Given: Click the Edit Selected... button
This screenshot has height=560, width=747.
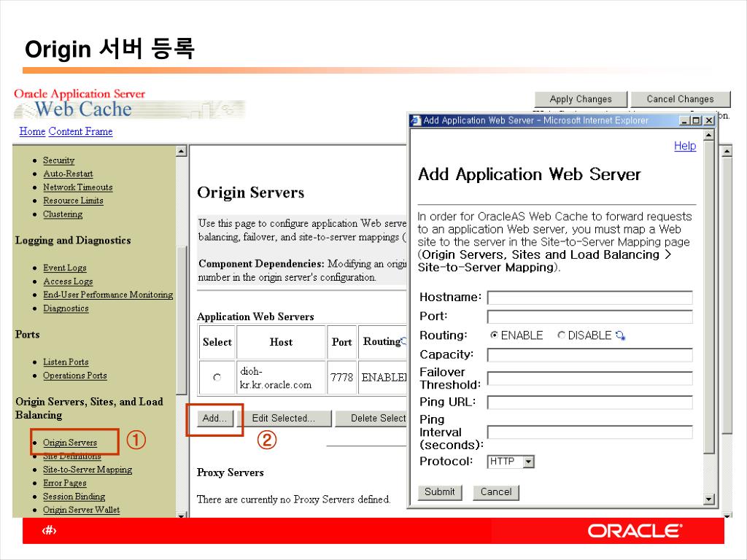Looking at the screenshot, I should point(284,418).
